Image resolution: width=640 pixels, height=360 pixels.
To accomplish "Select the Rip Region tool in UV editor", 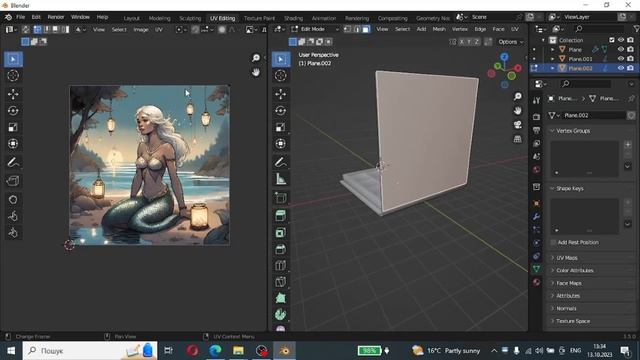I will click(x=13, y=181).
